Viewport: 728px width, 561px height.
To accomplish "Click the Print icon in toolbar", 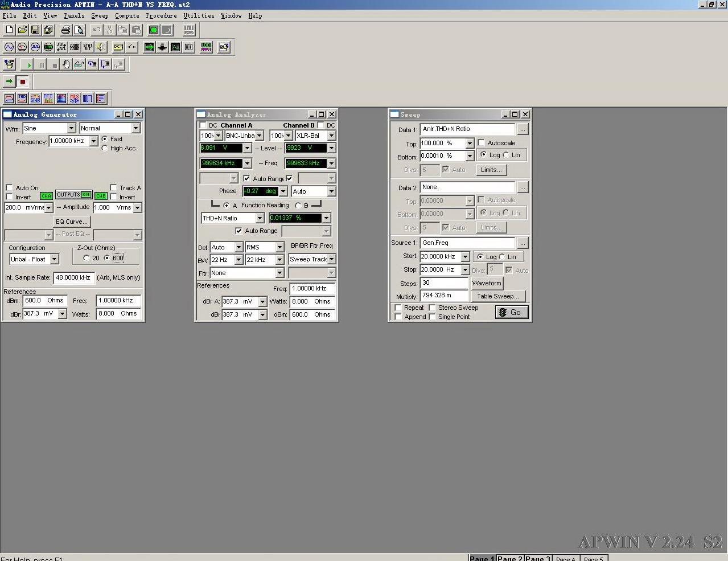I will click(x=65, y=30).
